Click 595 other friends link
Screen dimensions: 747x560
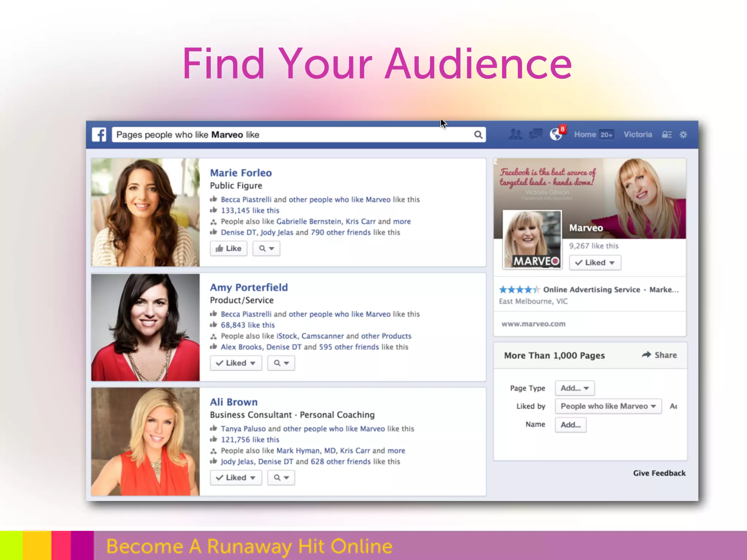point(349,347)
